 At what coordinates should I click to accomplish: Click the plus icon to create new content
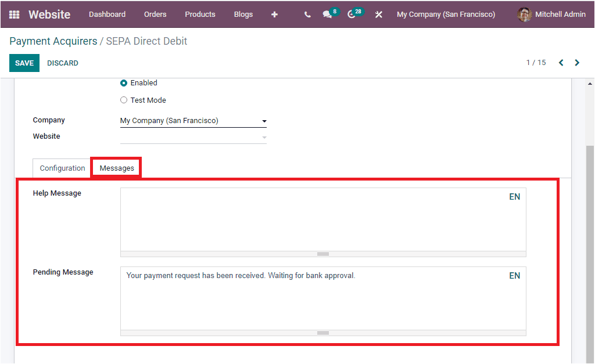click(274, 14)
